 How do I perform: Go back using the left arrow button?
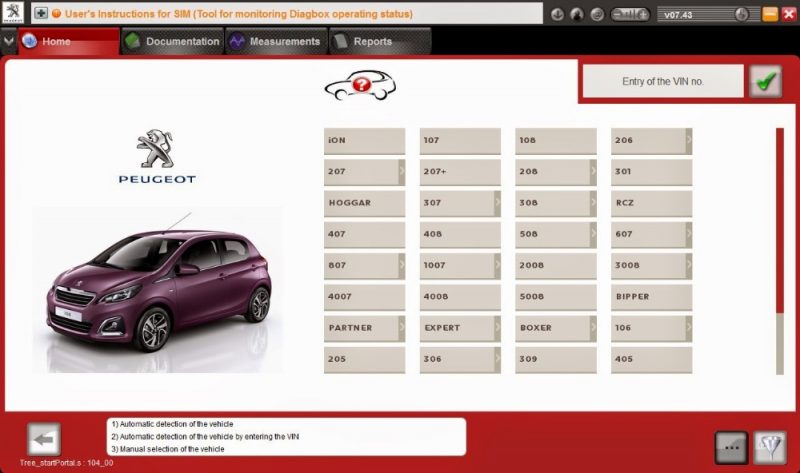[x=43, y=439]
